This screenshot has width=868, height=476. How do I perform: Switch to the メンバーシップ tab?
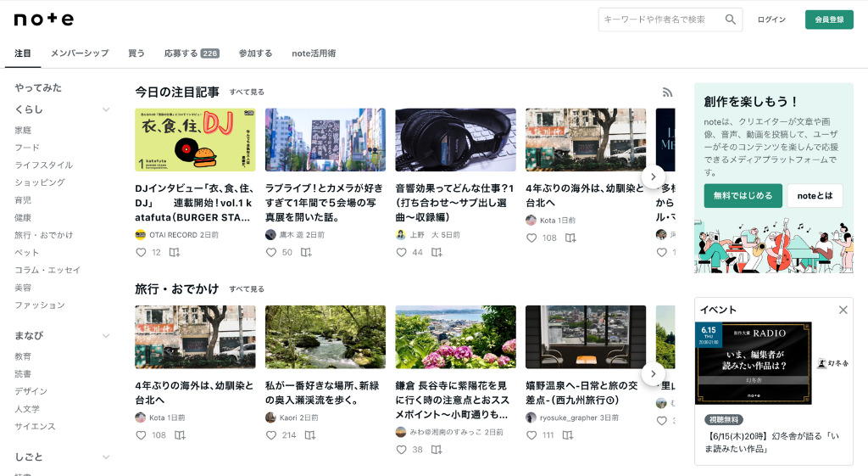[80, 53]
